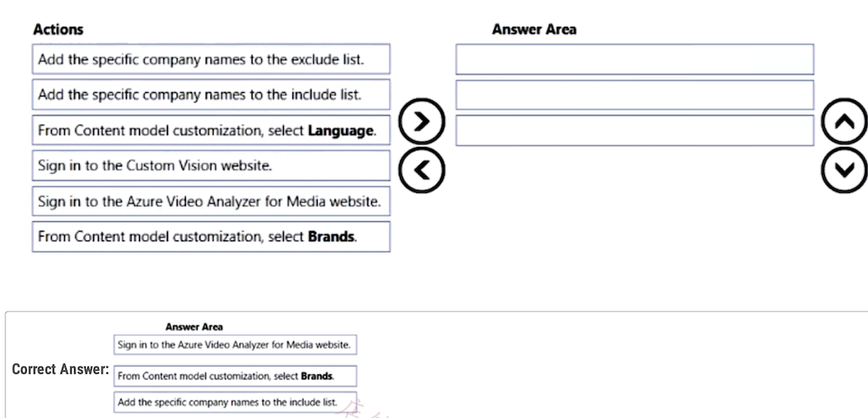Click the first empty Answer Area slot

click(x=635, y=59)
